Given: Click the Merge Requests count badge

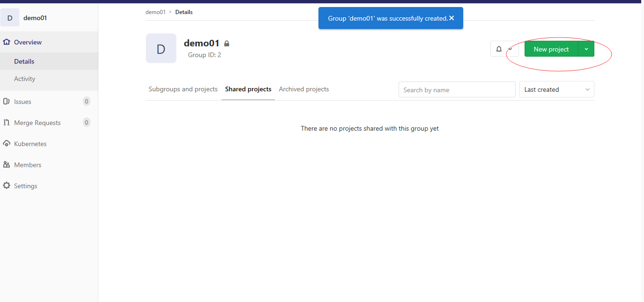Looking at the screenshot, I should click(86, 122).
